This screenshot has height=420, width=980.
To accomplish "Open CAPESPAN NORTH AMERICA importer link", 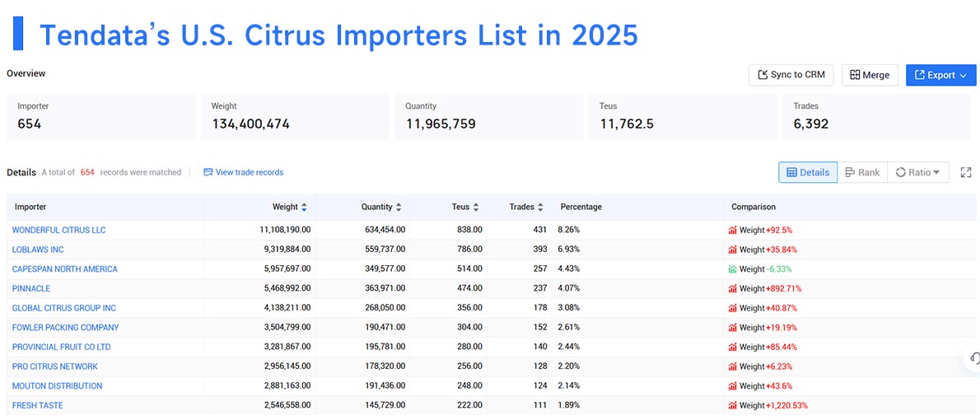I will pos(64,268).
